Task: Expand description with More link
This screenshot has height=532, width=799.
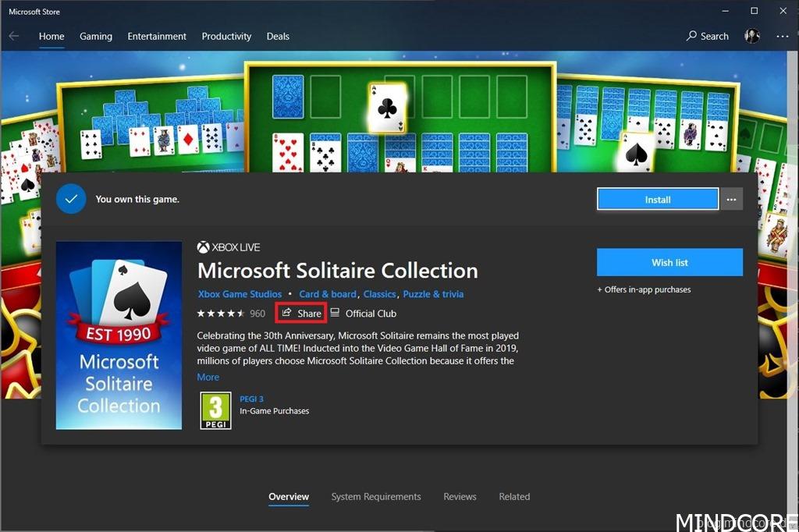Action: [x=208, y=377]
